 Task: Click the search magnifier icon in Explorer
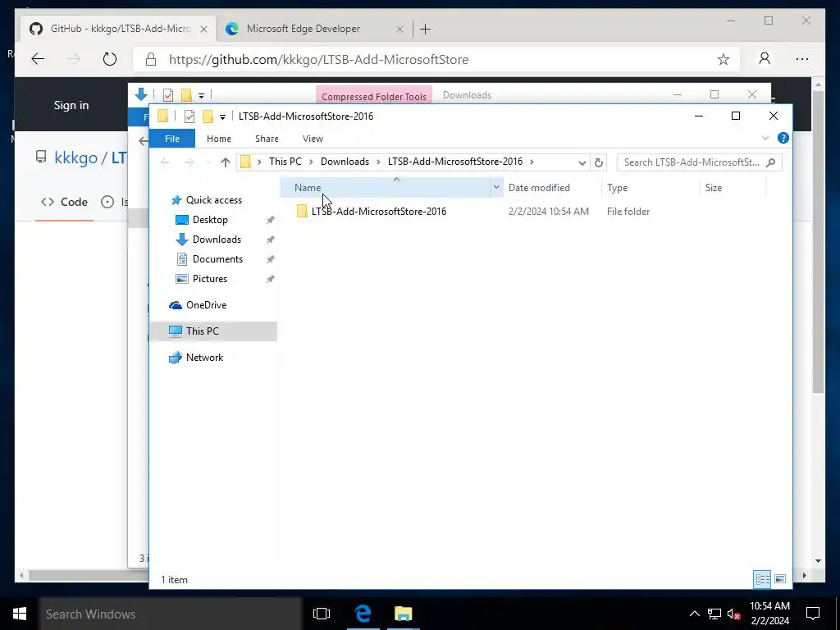coord(771,162)
